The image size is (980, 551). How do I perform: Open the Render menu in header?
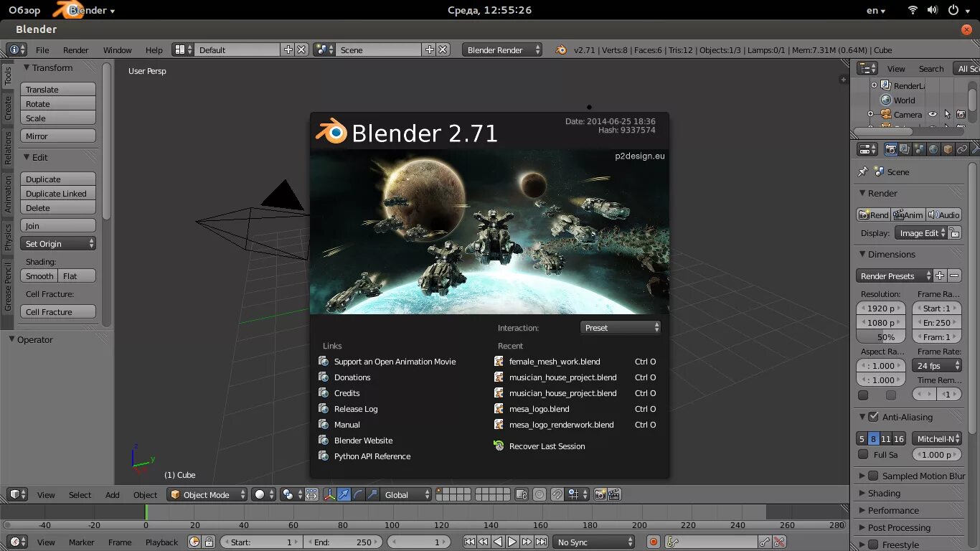click(x=76, y=50)
